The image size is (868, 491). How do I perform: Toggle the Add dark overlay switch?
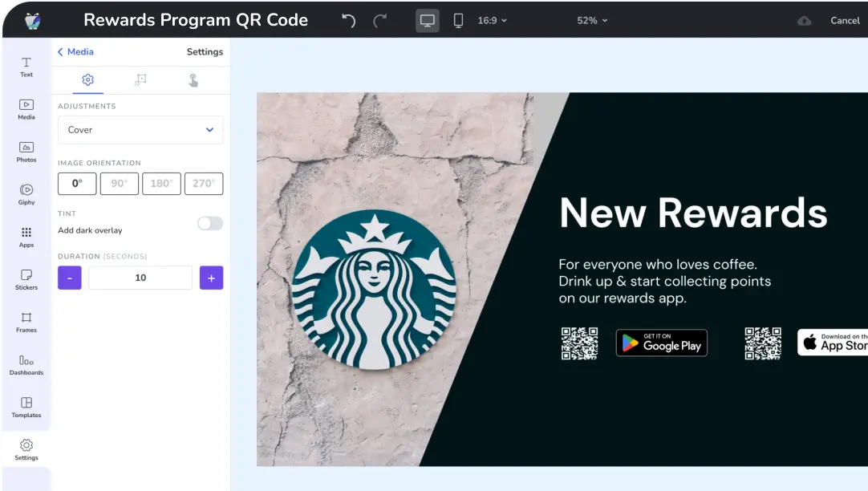click(210, 224)
